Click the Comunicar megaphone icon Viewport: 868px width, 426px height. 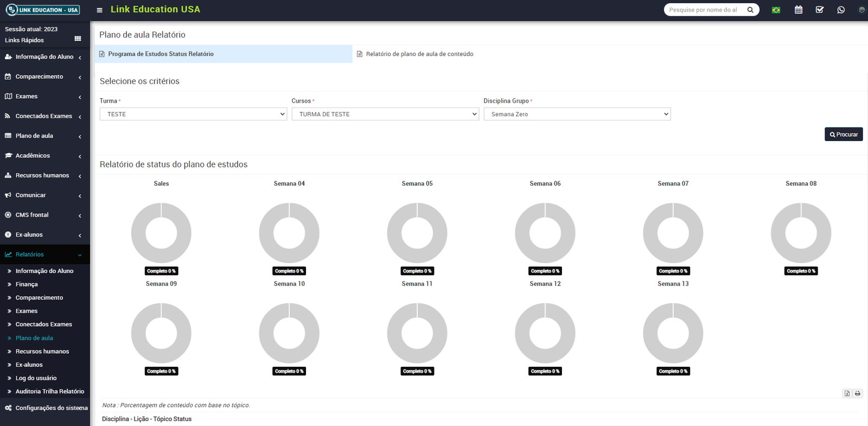pos(8,195)
